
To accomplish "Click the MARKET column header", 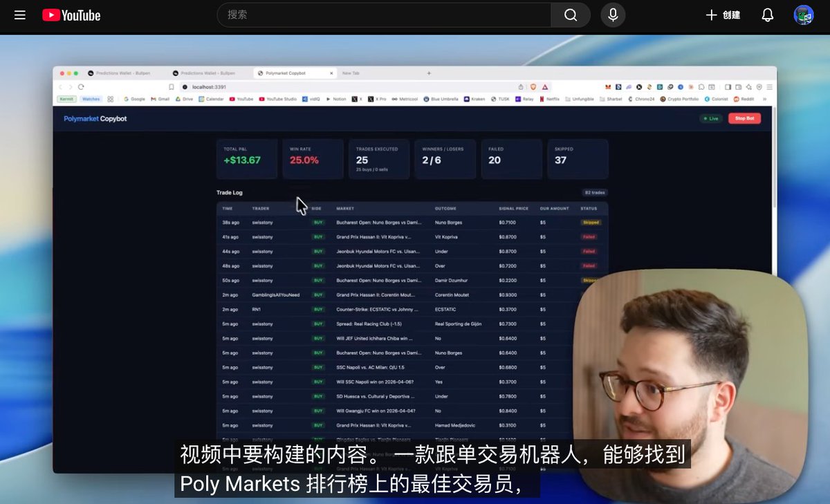I will [344, 208].
